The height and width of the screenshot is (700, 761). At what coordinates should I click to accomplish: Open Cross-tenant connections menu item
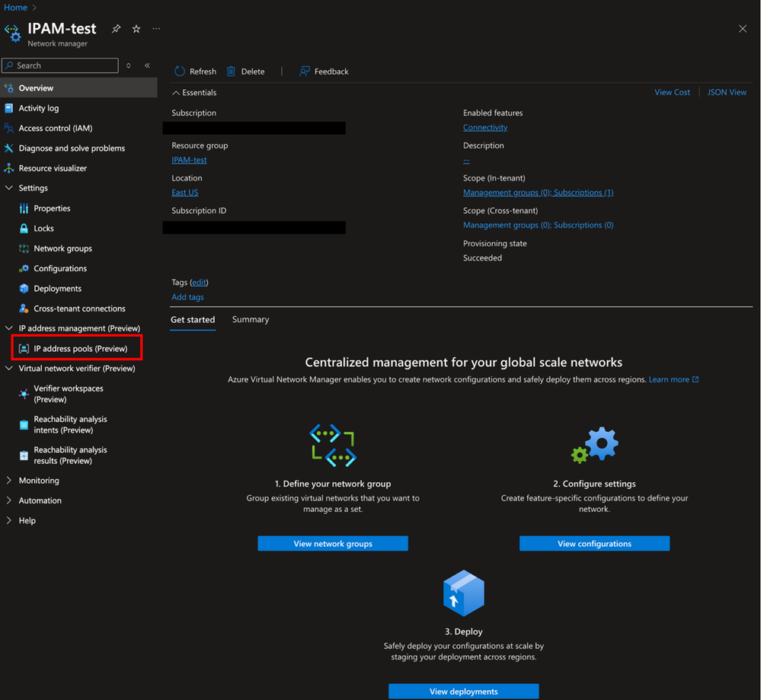[78, 308]
